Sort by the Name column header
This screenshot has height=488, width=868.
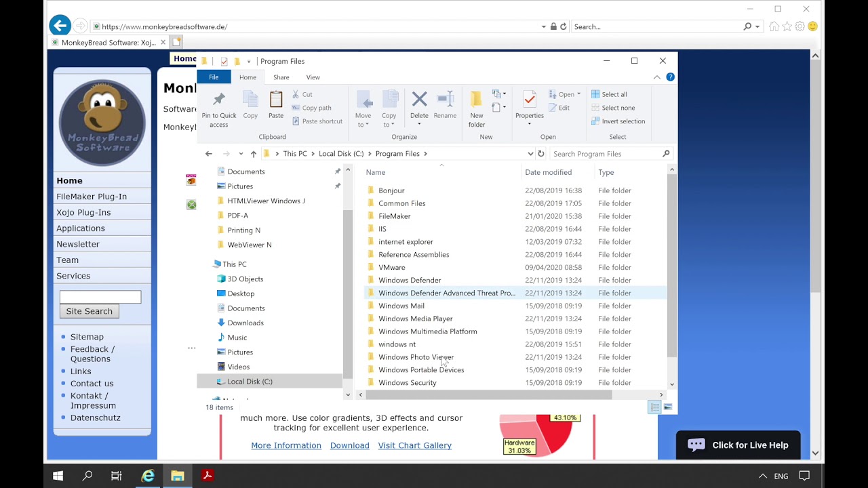(x=375, y=172)
